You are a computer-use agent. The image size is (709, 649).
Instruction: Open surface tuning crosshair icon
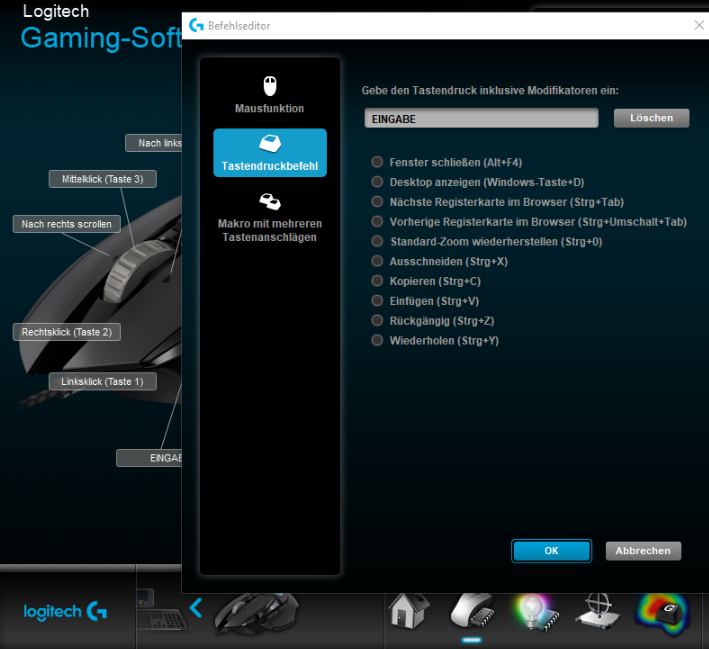click(x=598, y=611)
